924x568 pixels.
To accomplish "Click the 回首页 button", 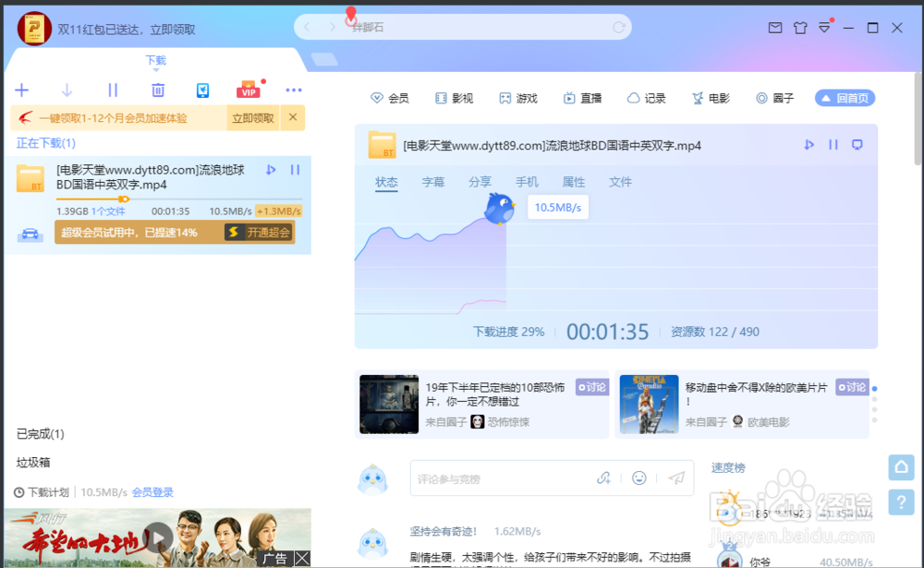I will click(x=845, y=99).
